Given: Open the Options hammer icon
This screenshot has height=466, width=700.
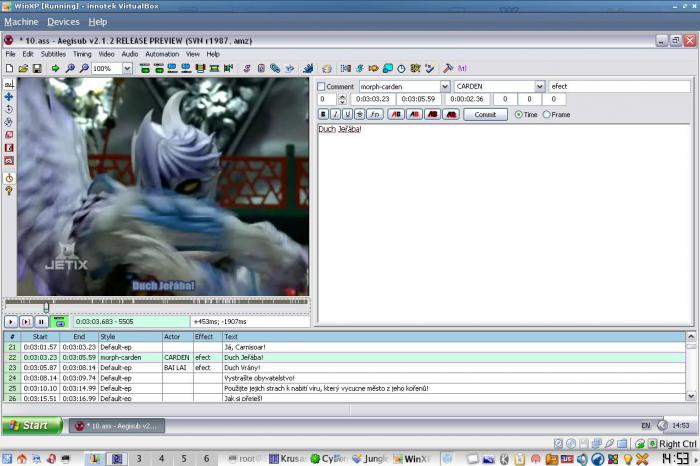Looking at the screenshot, I should 448,68.
